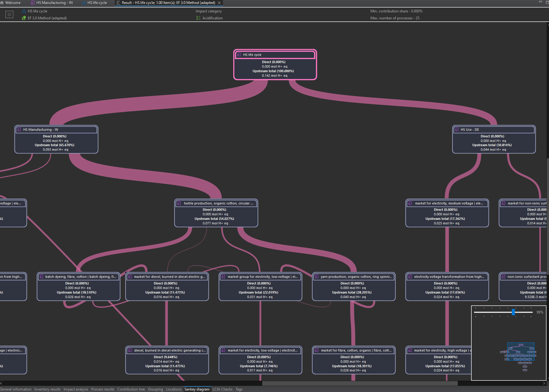Click the batch dyeing node's process icon
Viewport: 549px width, 392px height.
(41, 277)
